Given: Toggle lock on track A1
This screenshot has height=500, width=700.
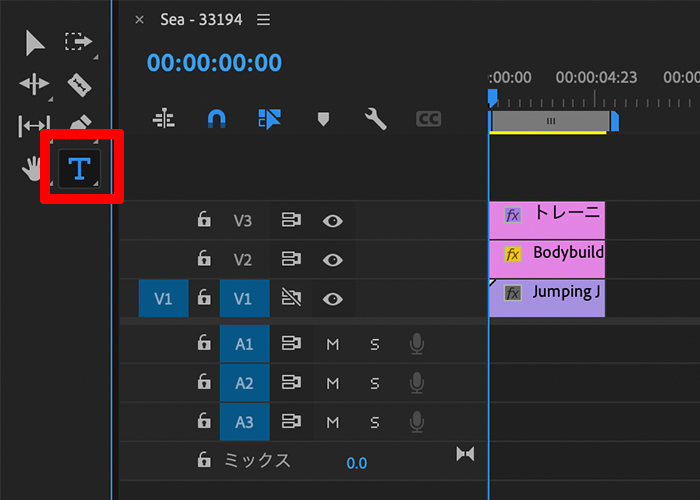Looking at the screenshot, I should pyautogui.click(x=204, y=343).
